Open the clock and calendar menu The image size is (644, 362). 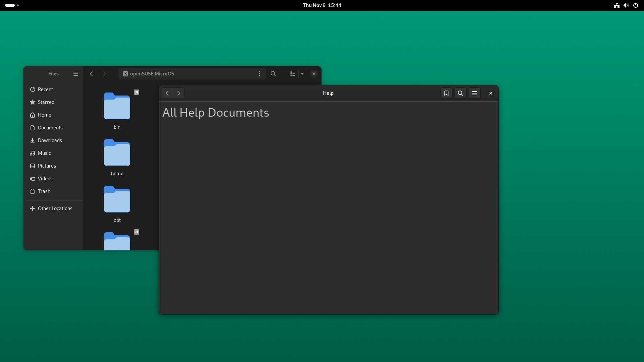pyautogui.click(x=322, y=5)
